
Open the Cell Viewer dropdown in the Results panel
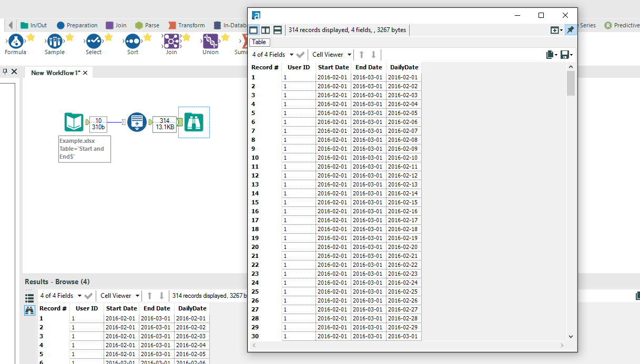coord(120,296)
